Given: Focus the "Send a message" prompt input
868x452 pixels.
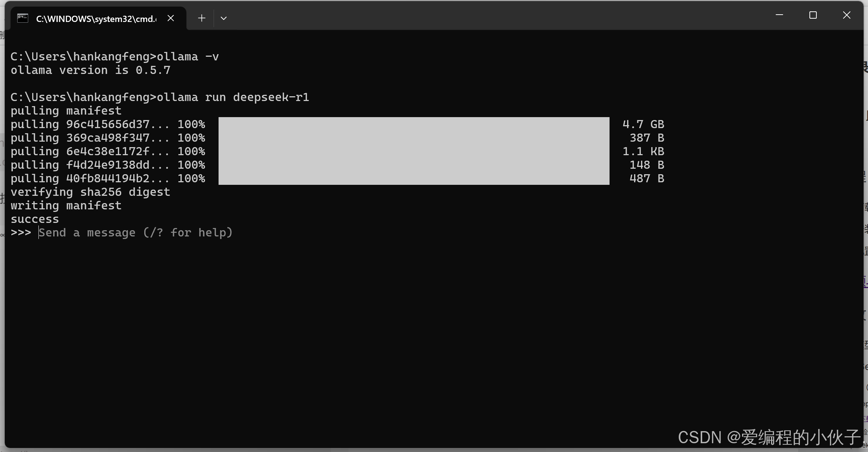Looking at the screenshot, I should tap(135, 233).
